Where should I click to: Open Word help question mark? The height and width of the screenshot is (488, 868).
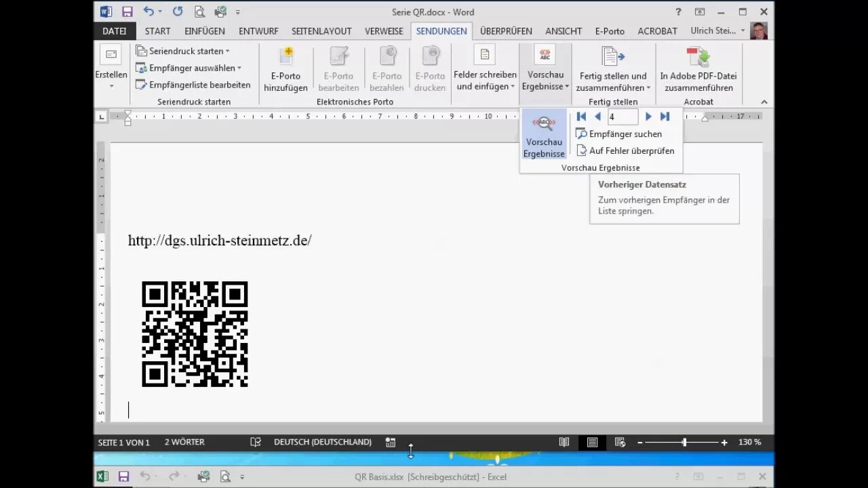click(x=678, y=12)
